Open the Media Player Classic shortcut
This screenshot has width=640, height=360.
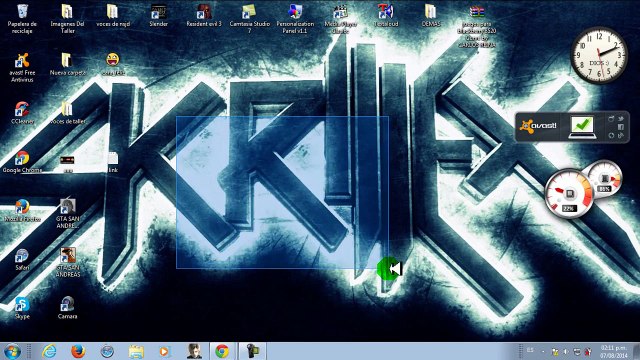pyautogui.click(x=340, y=18)
